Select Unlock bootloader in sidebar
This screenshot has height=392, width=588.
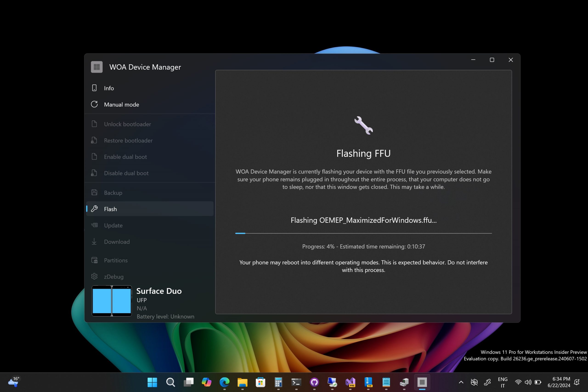(150, 124)
